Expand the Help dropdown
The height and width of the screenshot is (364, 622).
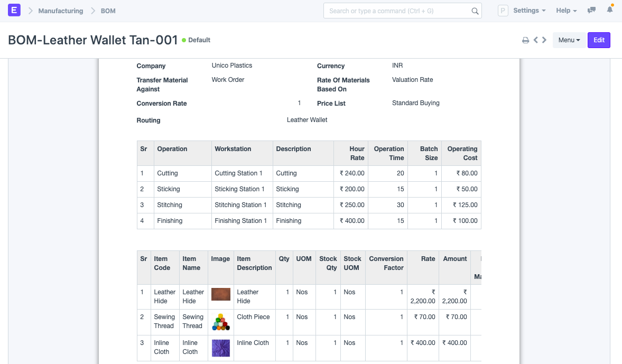pyautogui.click(x=566, y=11)
